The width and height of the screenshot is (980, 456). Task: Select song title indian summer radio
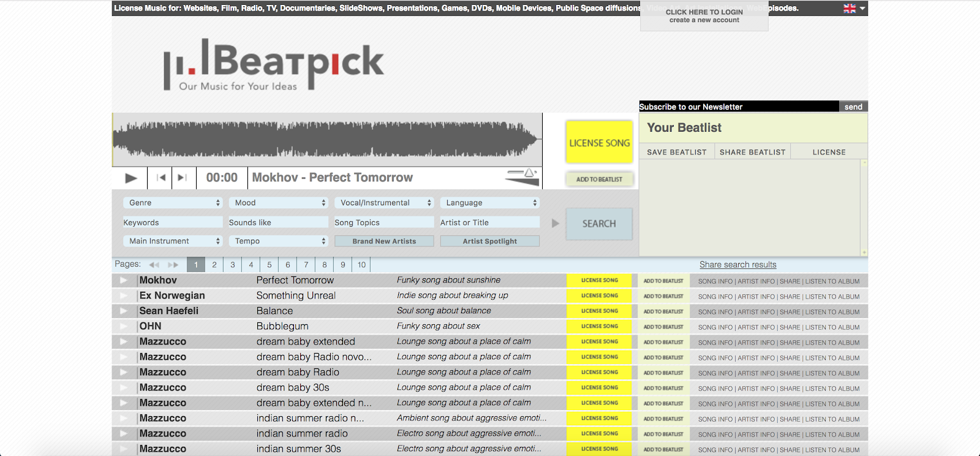click(302, 433)
